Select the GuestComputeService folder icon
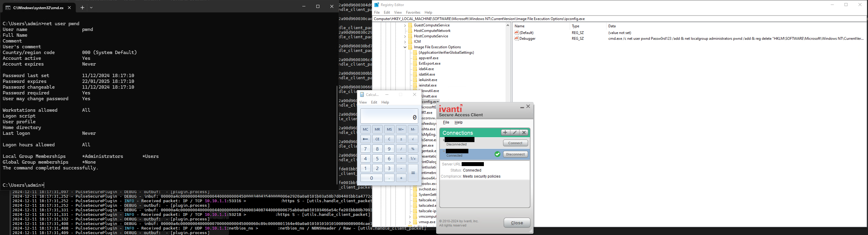Image resolution: width=868 pixels, height=235 pixels. pyautogui.click(x=410, y=25)
